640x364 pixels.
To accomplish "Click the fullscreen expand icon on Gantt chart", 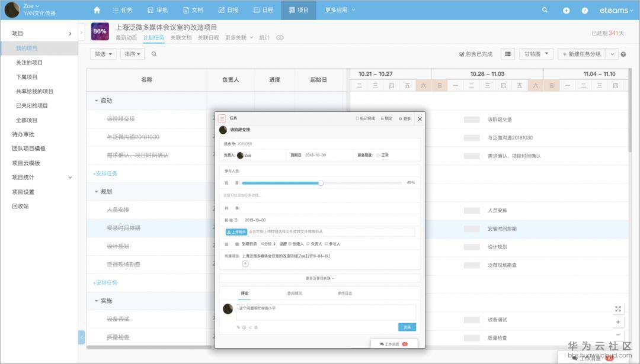I will (618, 309).
